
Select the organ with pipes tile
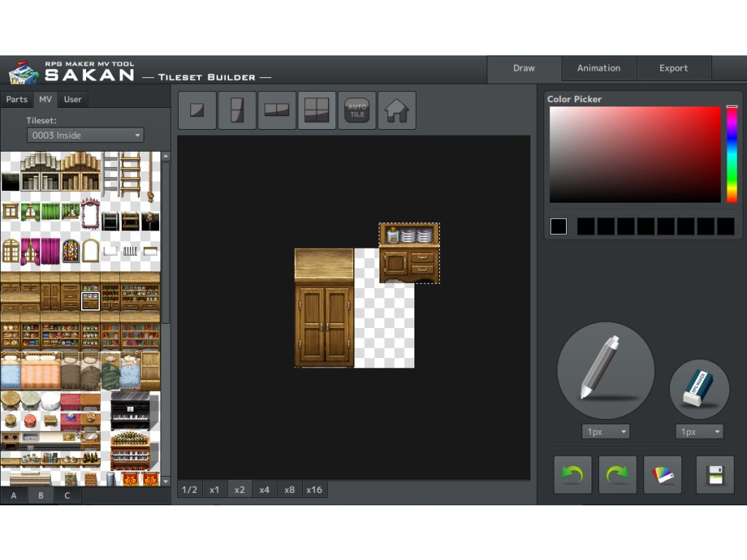(x=131, y=451)
